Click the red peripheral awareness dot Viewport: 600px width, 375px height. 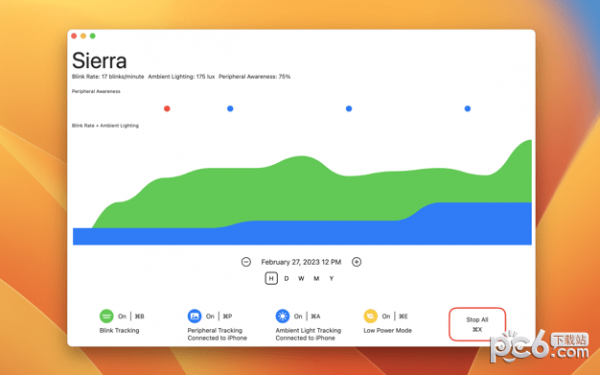pos(167,109)
